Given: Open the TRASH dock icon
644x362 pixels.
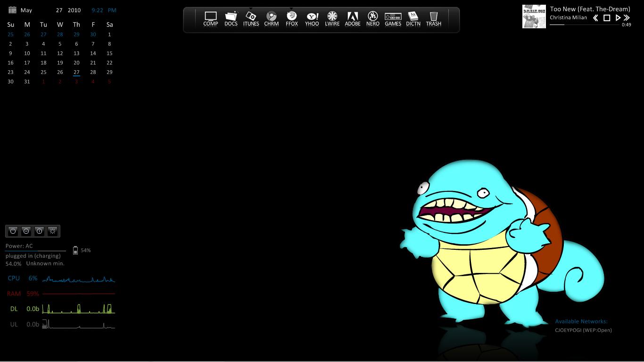Looking at the screenshot, I should 433,18.
